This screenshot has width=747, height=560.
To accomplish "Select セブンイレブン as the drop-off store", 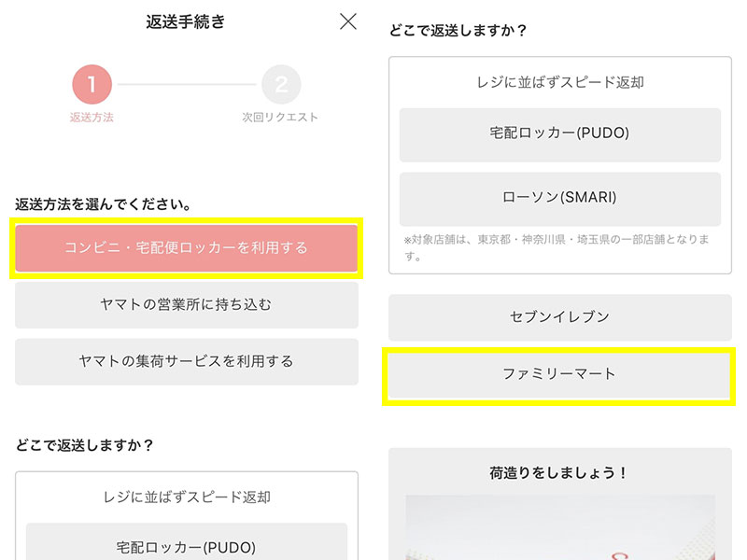I will tap(559, 317).
